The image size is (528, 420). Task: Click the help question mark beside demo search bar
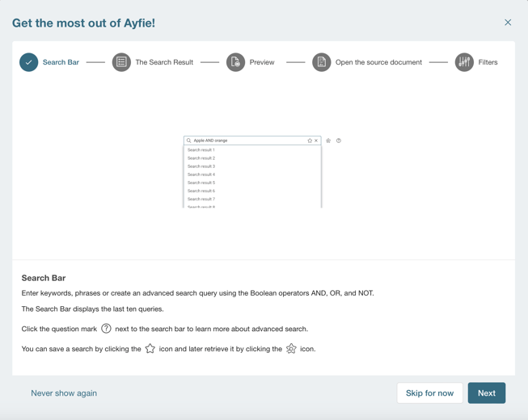[339, 141]
